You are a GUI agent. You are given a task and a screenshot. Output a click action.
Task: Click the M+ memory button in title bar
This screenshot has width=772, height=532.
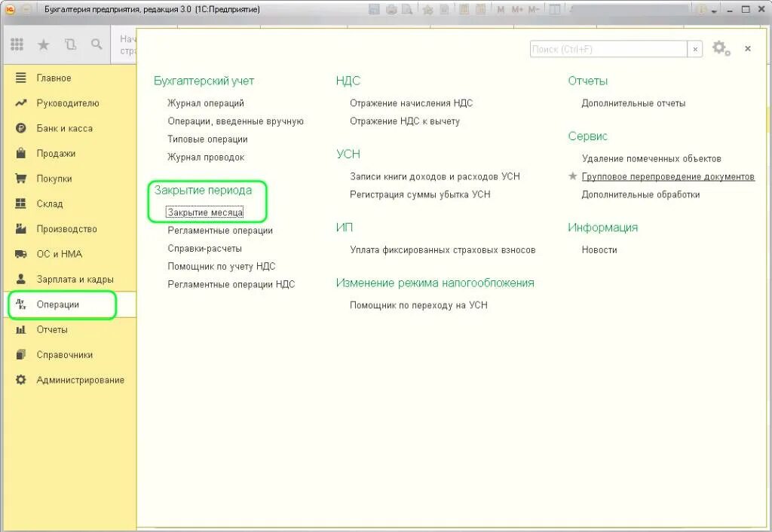pyautogui.click(x=517, y=9)
